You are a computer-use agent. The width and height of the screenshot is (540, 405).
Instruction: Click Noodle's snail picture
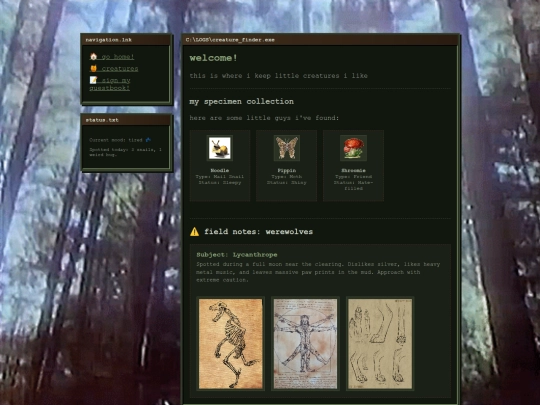coord(220,148)
